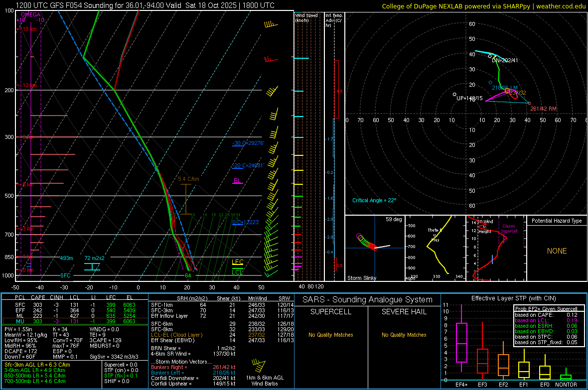Screen dimensions: 588x390
Task: Click the Critical Angle = 22° text
Action: [x=374, y=200]
